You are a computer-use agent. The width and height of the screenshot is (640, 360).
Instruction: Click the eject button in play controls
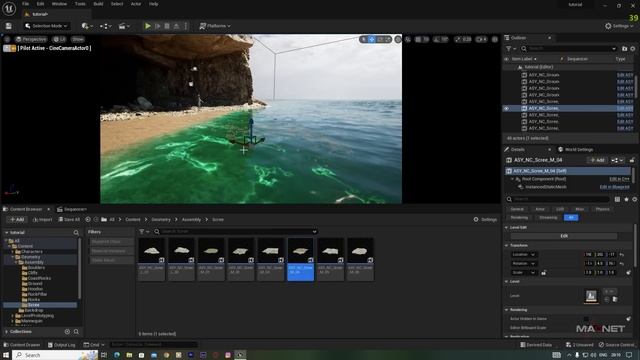coord(176,26)
